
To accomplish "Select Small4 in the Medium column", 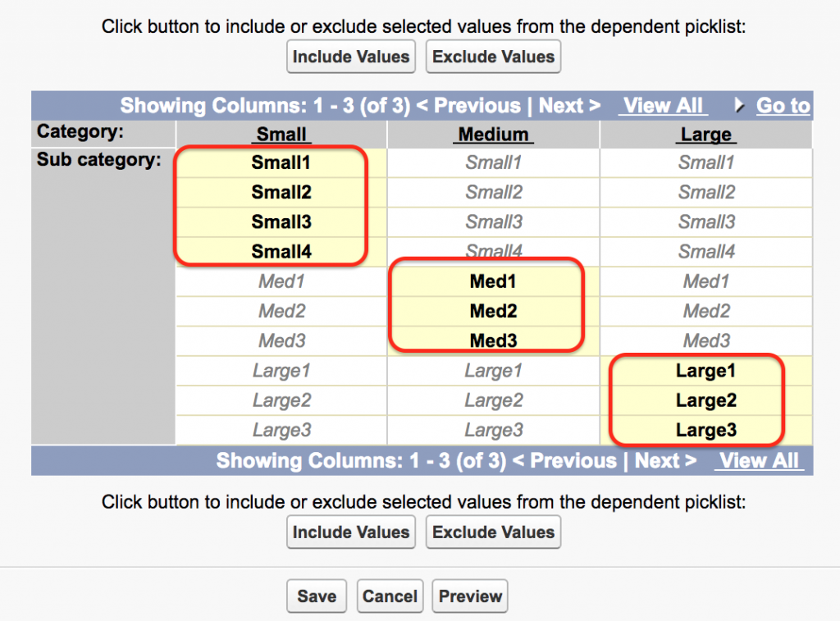I will 493,251.
